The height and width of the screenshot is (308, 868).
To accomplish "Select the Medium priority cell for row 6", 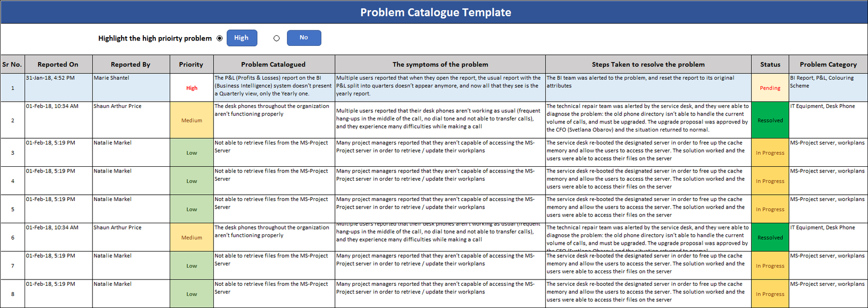I will tap(191, 237).
